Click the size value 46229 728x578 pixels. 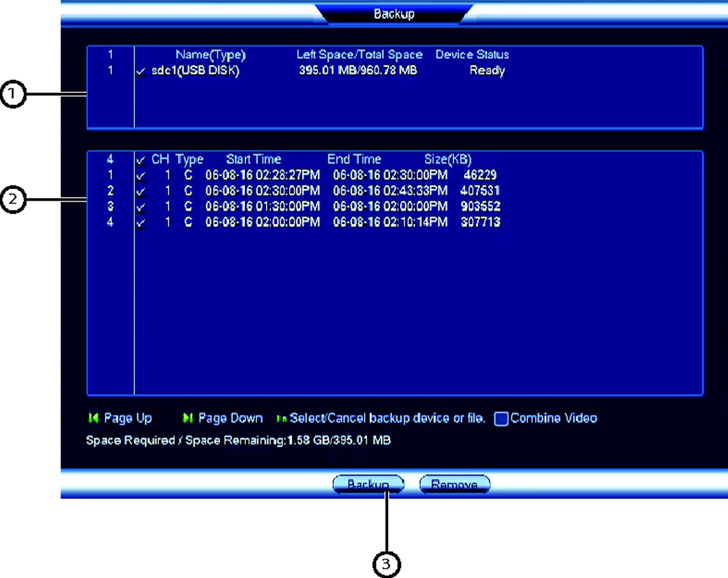tap(480, 175)
